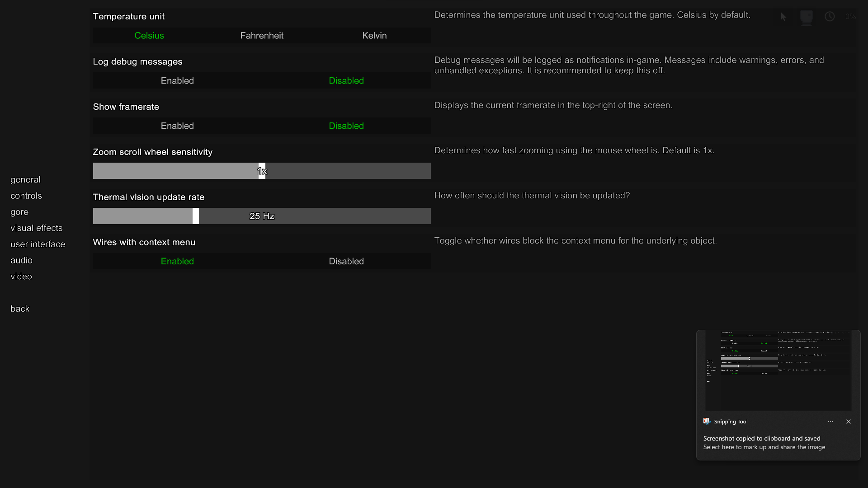The width and height of the screenshot is (868, 488).
Task: Click the pixelated human head icon
Action: coord(806,17)
